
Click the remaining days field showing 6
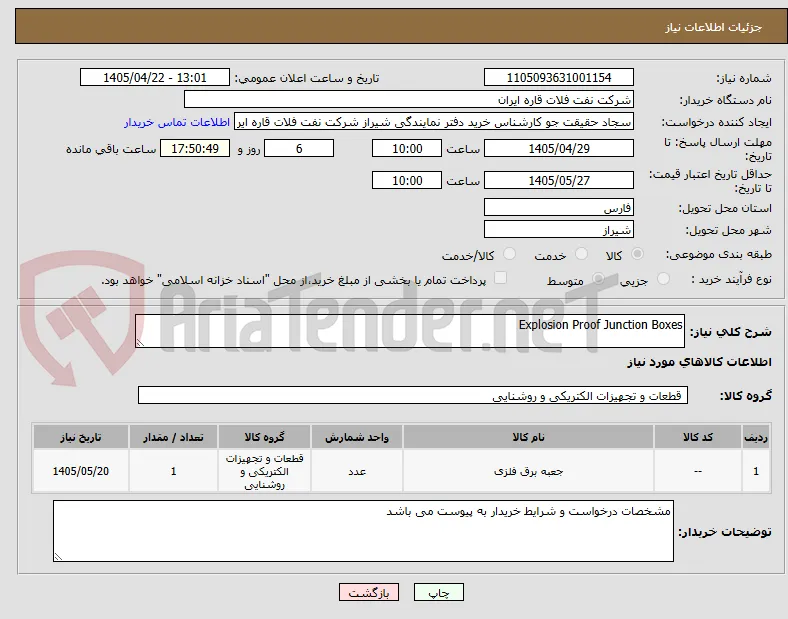coord(299,148)
